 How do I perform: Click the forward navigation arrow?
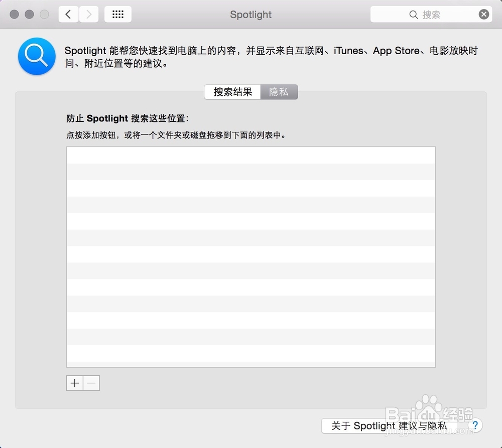coord(88,14)
